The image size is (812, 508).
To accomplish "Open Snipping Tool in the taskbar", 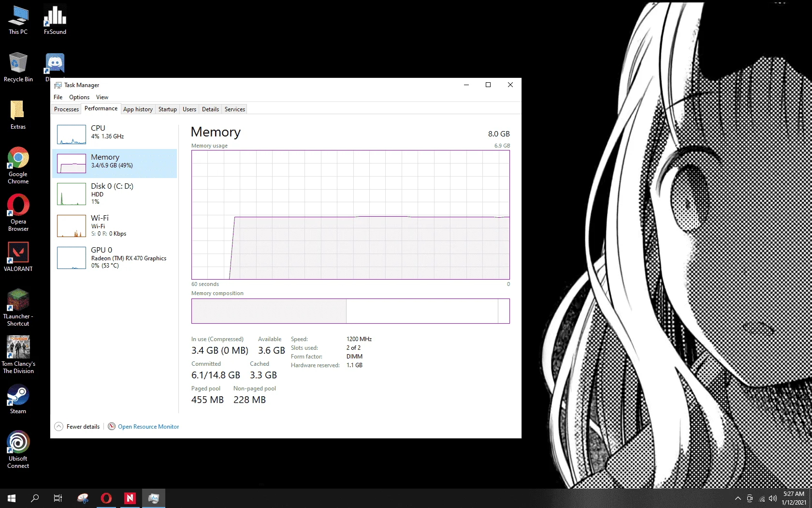I will (x=83, y=498).
